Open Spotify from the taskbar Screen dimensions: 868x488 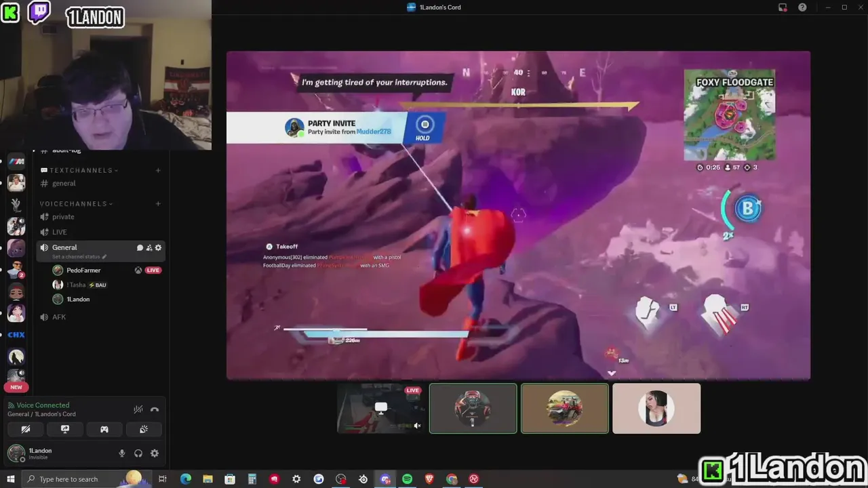coord(407,479)
